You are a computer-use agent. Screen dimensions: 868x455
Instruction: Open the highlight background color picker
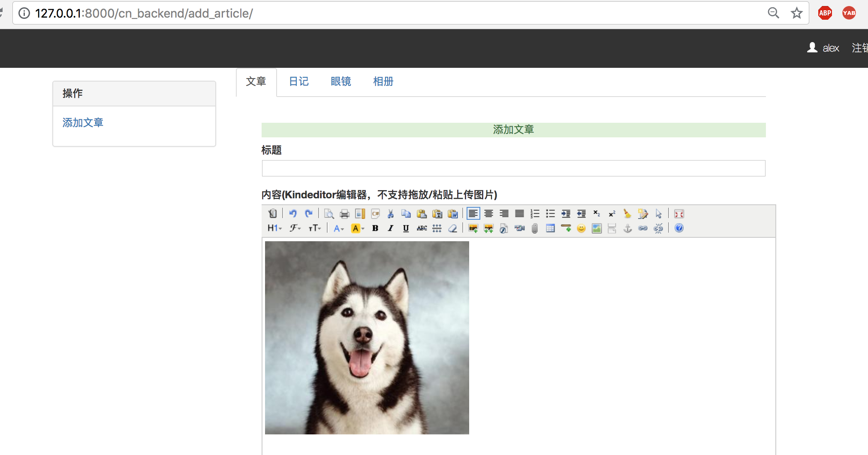(x=358, y=228)
